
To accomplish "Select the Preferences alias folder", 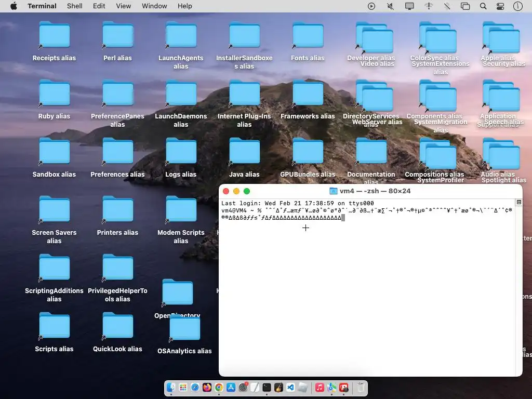I will (x=118, y=151).
